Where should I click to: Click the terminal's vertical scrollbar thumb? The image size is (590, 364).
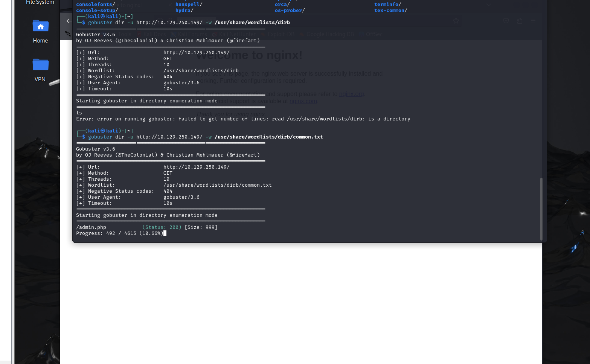tap(541, 209)
